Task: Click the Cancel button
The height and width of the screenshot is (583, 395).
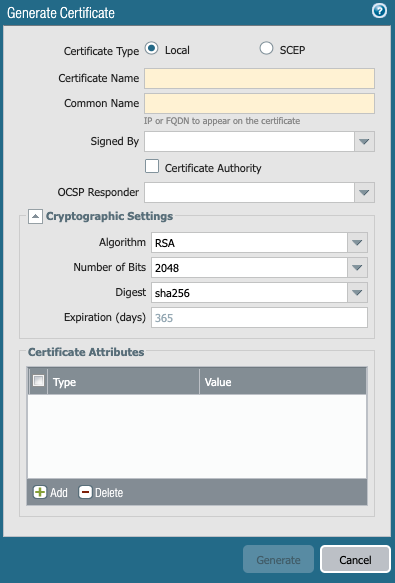Action: [x=355, y=559]
